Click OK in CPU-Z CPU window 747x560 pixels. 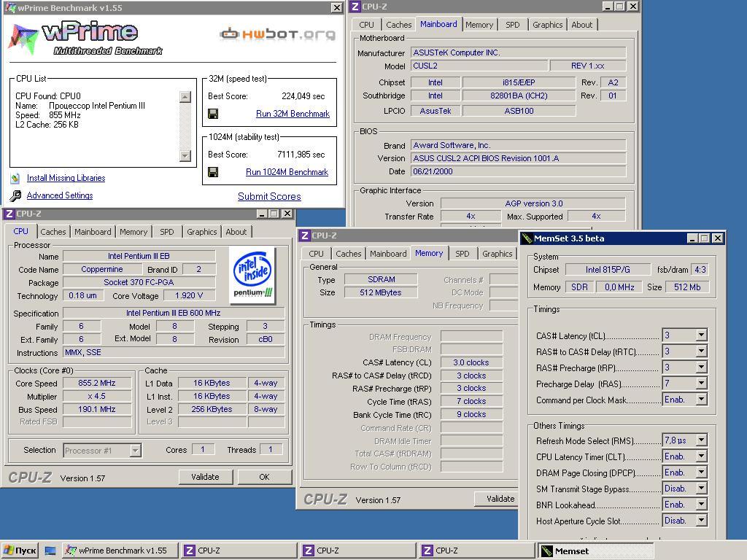[264, 477]
